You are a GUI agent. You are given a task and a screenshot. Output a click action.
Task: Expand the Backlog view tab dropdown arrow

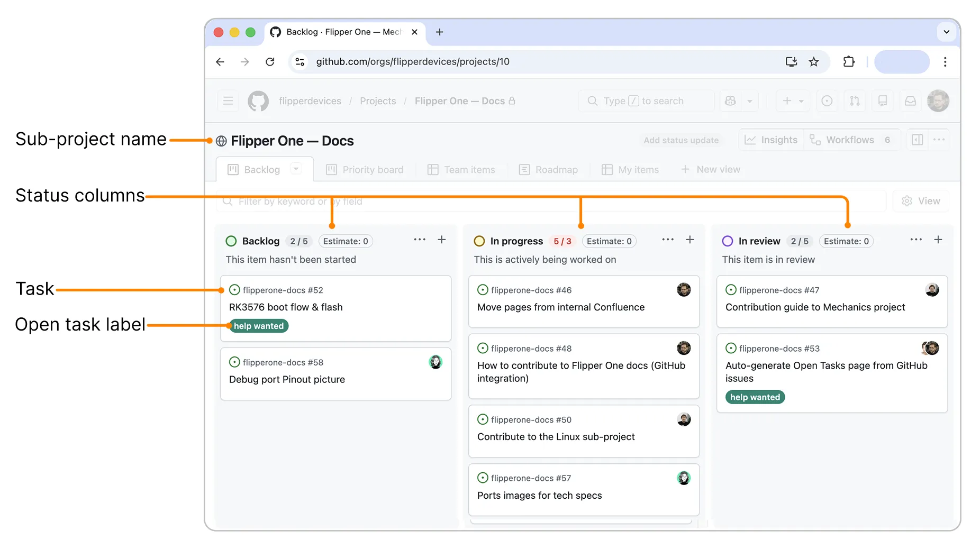296,169
